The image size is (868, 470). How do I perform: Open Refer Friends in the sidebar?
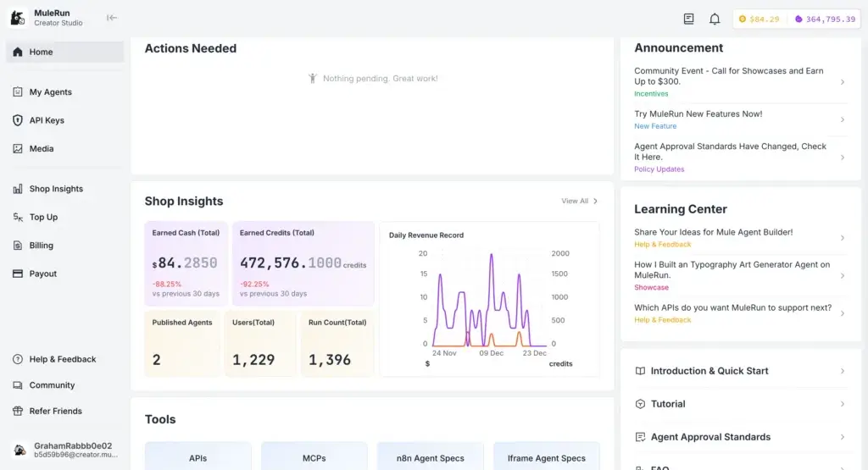coord(65,411)
